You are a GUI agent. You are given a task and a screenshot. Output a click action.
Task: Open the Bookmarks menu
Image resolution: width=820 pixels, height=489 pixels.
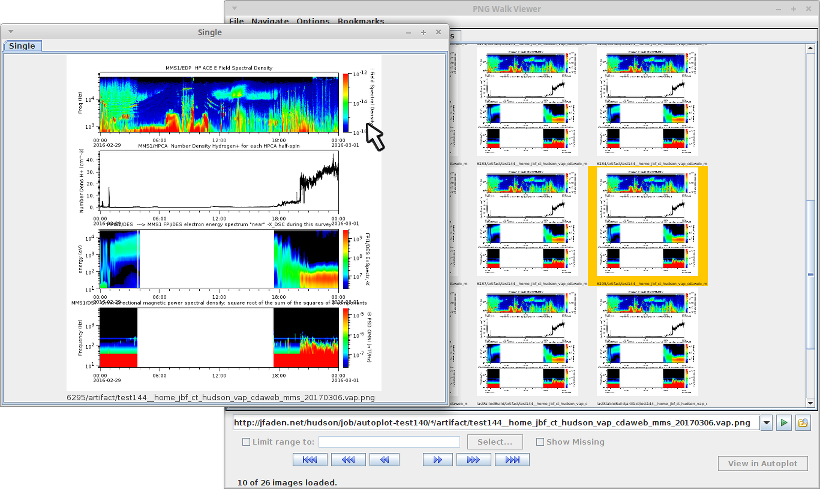(x=361, y=21)
